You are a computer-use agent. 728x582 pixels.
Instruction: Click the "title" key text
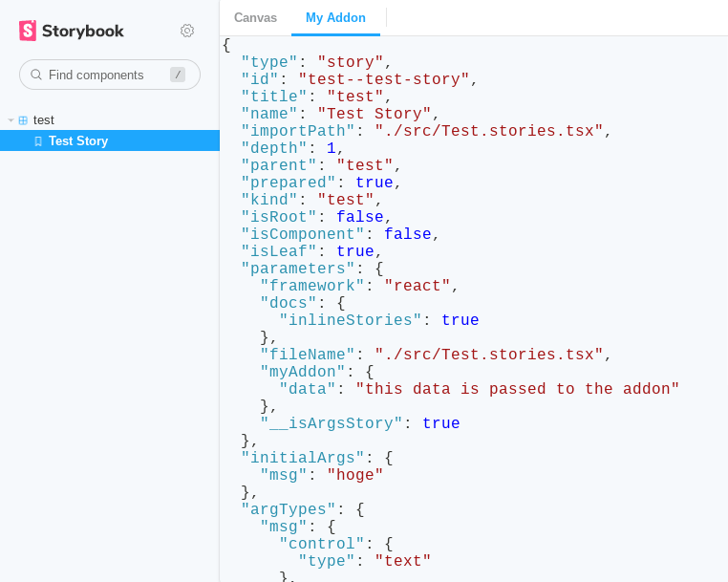tap(274, 97)
